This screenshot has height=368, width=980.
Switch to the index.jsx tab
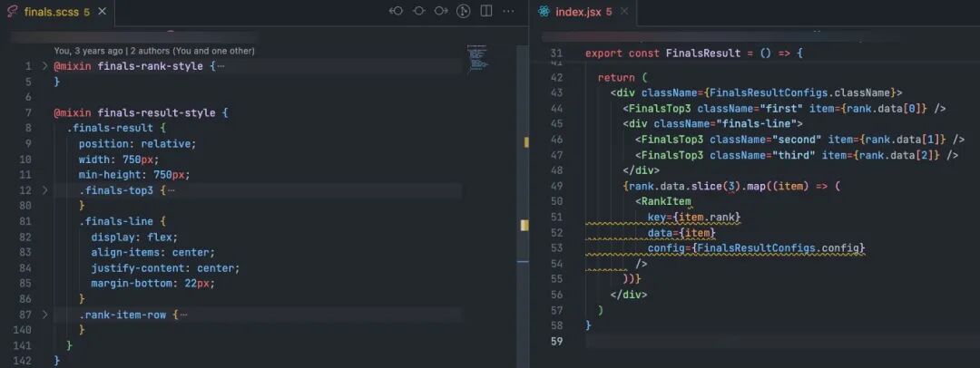[583, 12]
